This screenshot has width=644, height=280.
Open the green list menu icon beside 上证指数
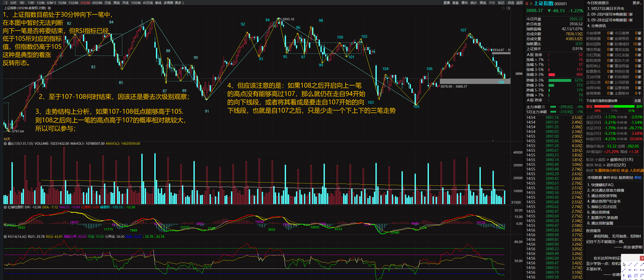click(531, 4)
